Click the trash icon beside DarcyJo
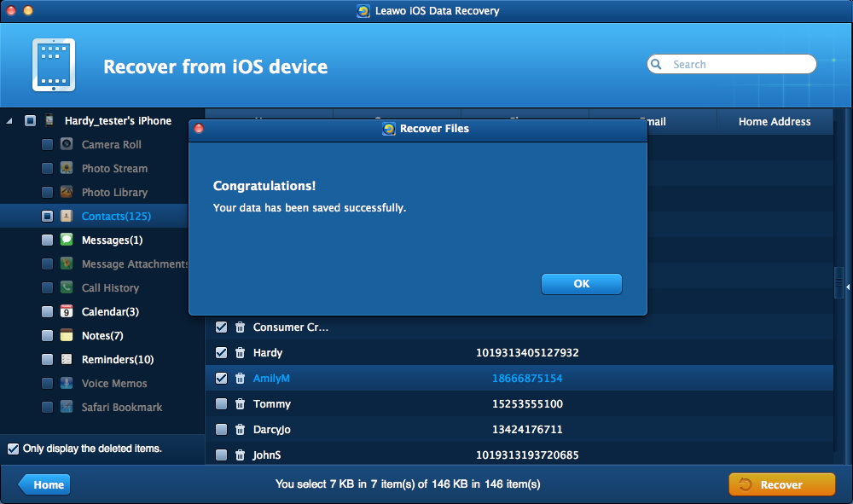Viewport: 853px width, 504px height. click(240, 430)
